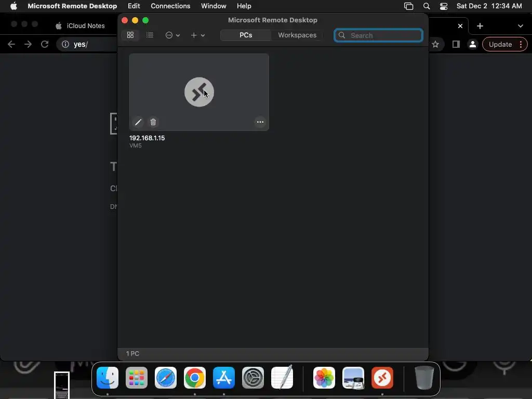
Task: Open Safari from the Dock
Action: (x=166, y=378)
